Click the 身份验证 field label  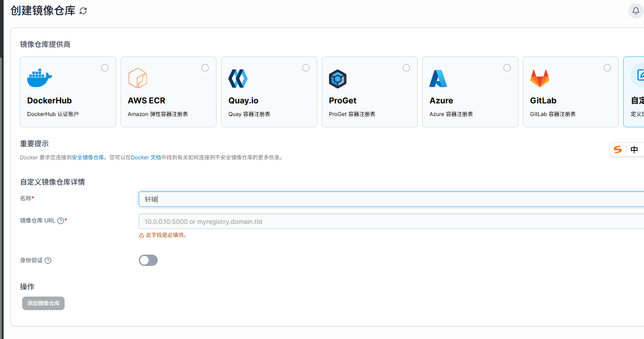[31, 260]
